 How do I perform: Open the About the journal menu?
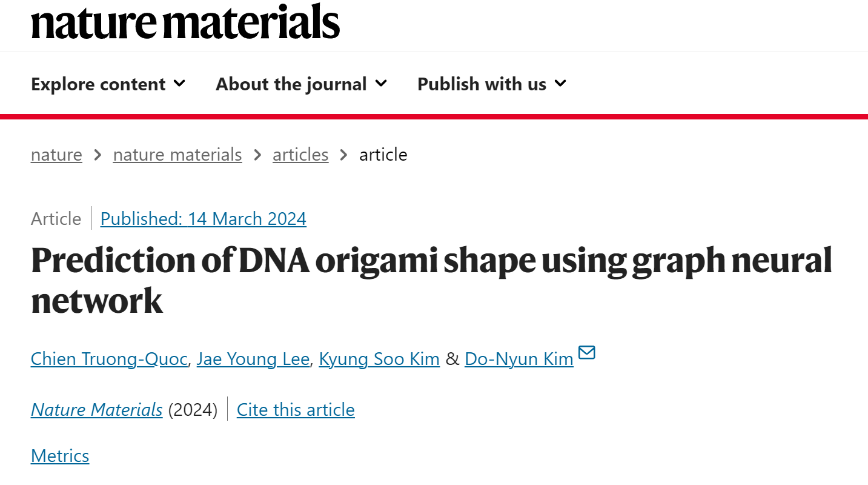[301, 84]
